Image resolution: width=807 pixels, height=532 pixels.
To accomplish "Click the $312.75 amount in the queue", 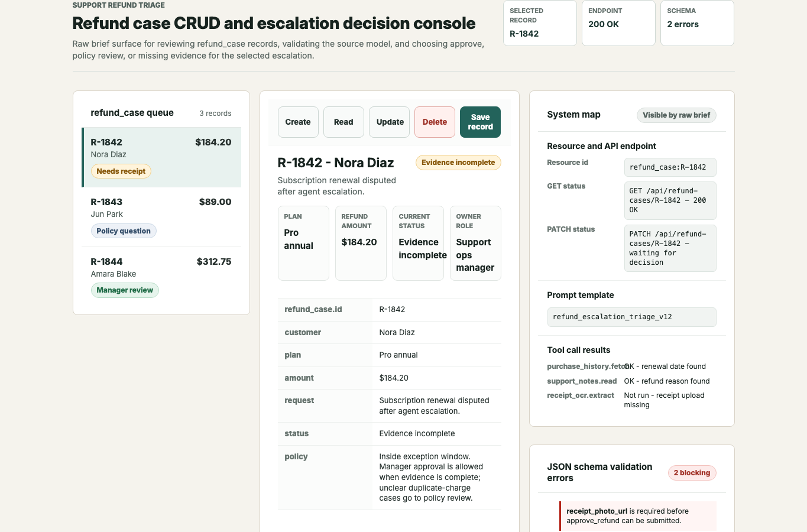I will coord(214,262).
